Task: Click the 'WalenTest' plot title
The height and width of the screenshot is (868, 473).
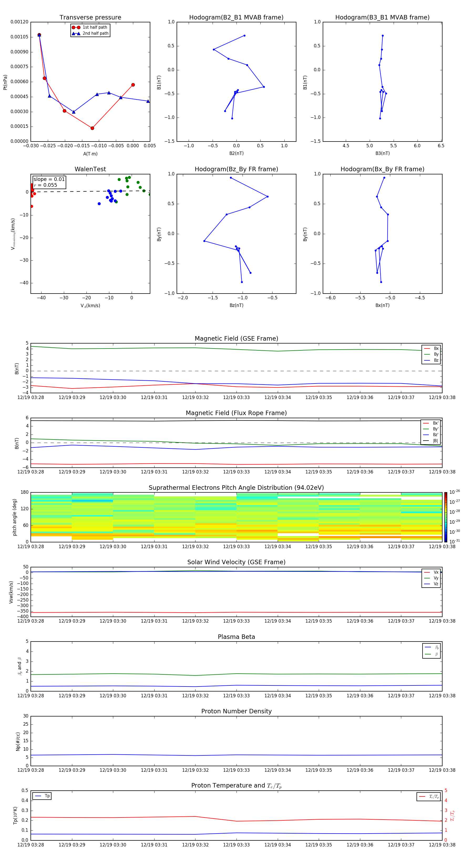Action: [90, 169]
